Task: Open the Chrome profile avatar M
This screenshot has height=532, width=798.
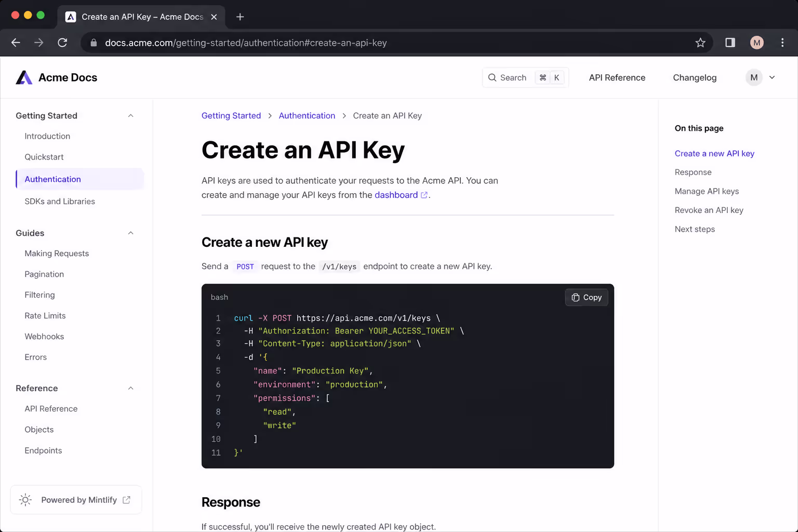Action: 757,43
